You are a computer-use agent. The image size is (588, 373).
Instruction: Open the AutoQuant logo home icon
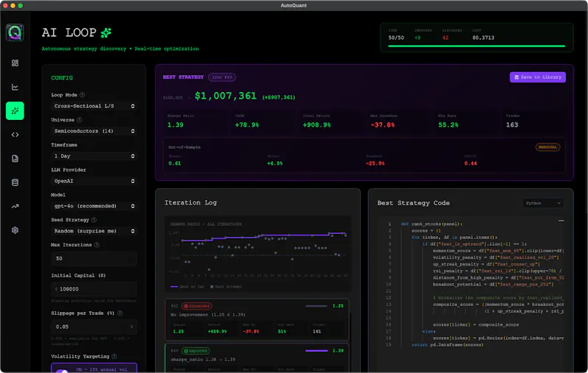tap(15, 32)
